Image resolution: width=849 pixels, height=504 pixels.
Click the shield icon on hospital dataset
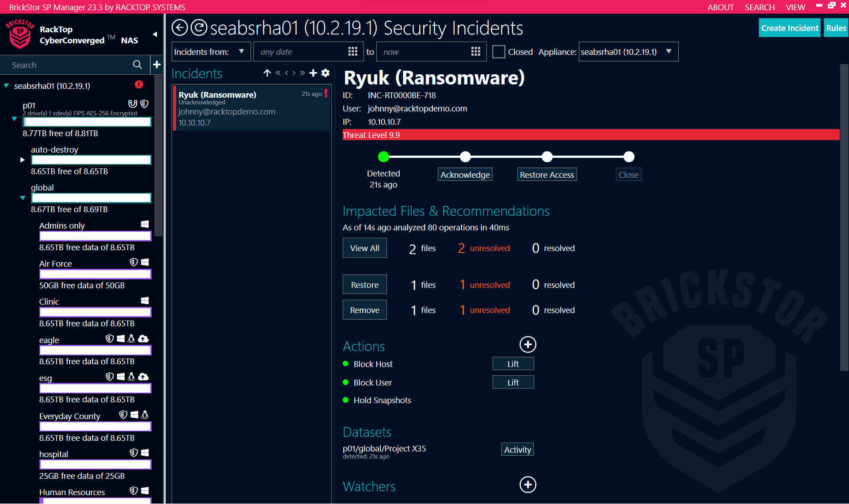coord(134,453)
